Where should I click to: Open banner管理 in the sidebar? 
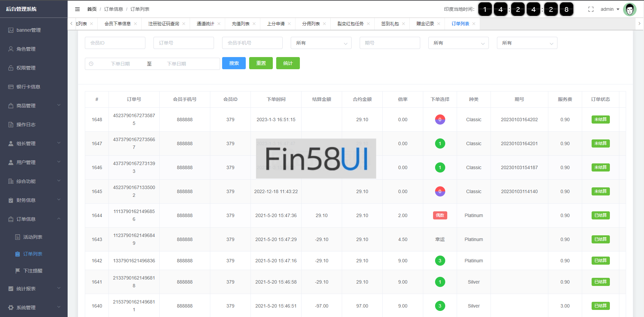(x=29, y=30)
